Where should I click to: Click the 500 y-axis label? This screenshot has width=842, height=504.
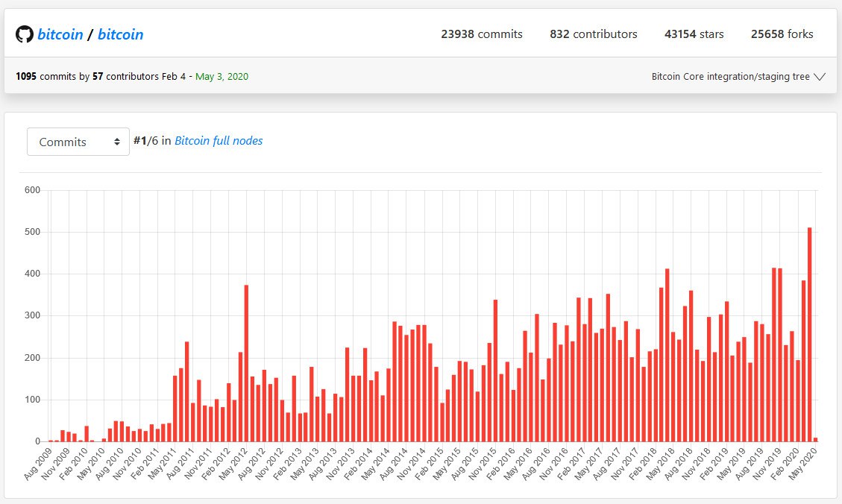[32, 232]
